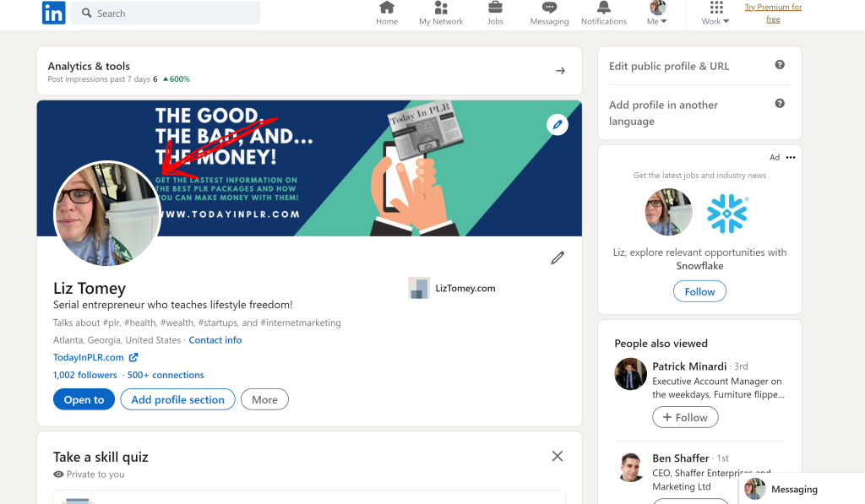865x504 pixels.
Task: Click the Add profile section button
Action: click(x=177, y=399)
